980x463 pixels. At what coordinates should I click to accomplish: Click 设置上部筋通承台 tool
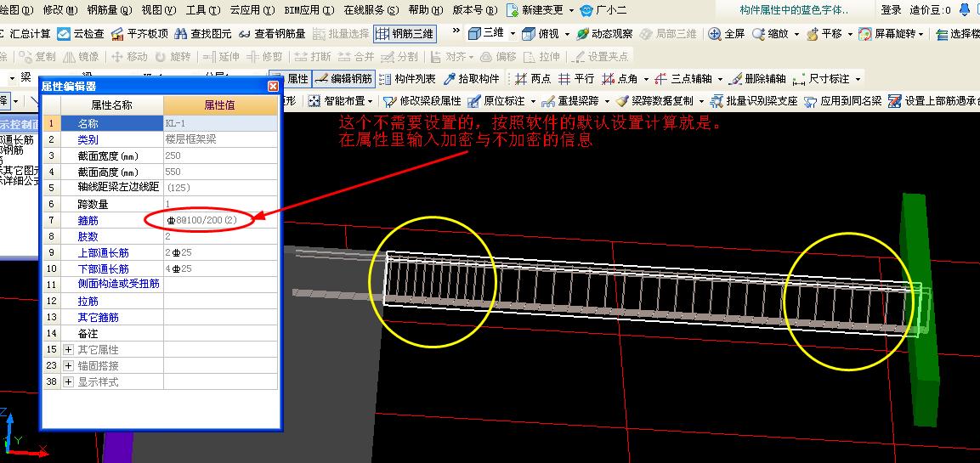(934, 100)
